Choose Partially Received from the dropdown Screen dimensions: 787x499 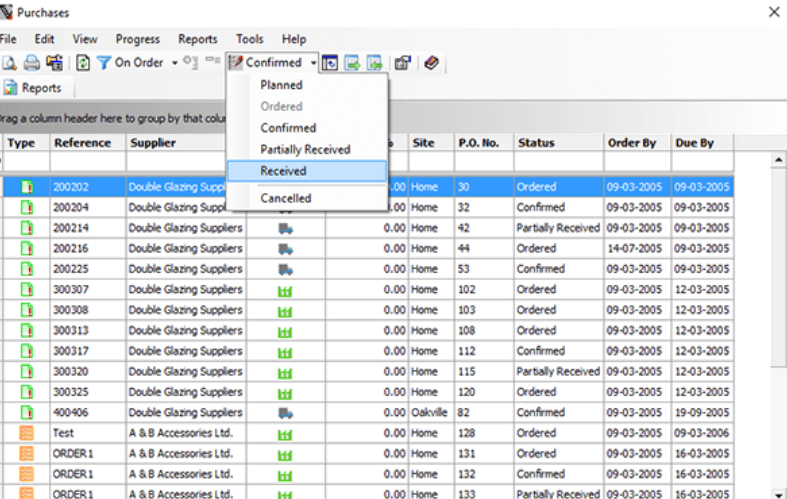(x=307, y=150)
